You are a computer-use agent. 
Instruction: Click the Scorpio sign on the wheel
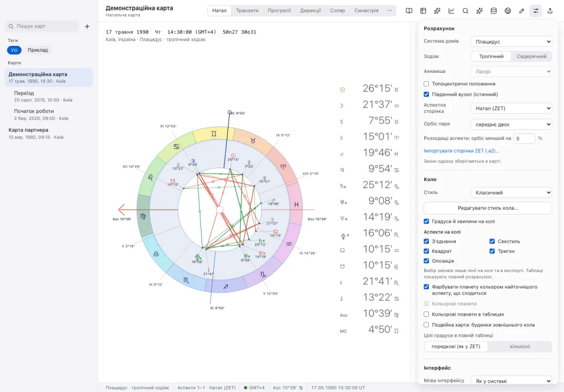[186, 280]
